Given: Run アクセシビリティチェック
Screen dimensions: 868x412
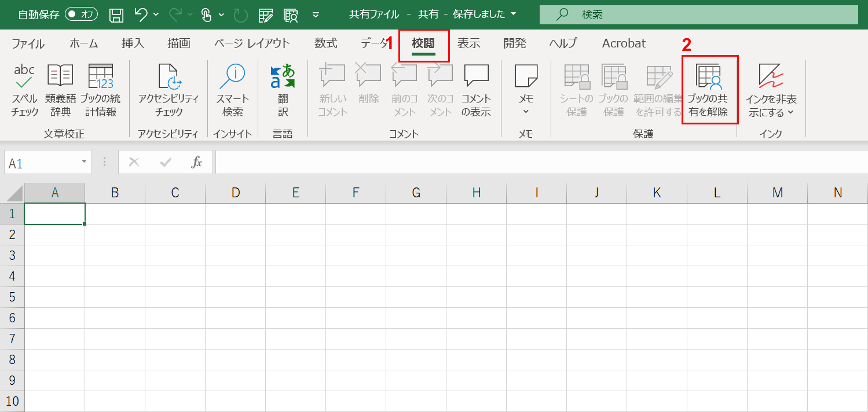Looking at the screenshot, I should tap(169, 90).
